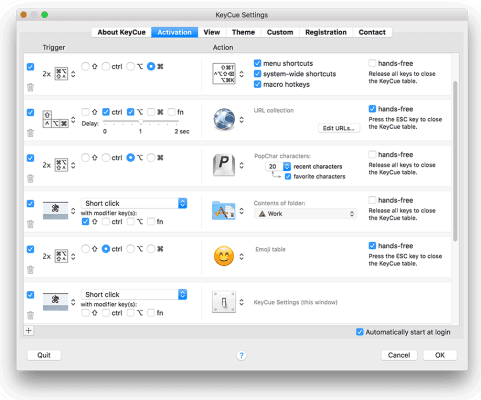The width and height of the screenshot is (481, 400).
Task: Add a new trigger with the plus button
Action: click(x=29, y=331)
